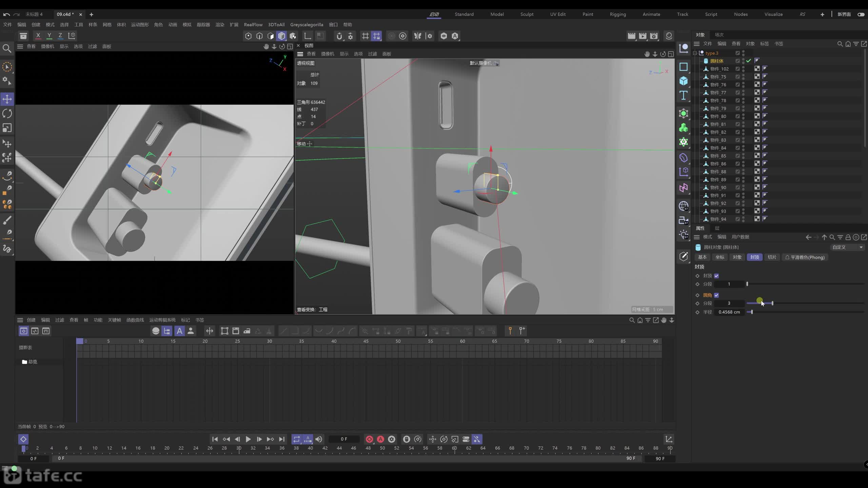The image size is (868, 488).
Task: Click the cube primitive icon in right palette
Action: (x=683, y=81)
